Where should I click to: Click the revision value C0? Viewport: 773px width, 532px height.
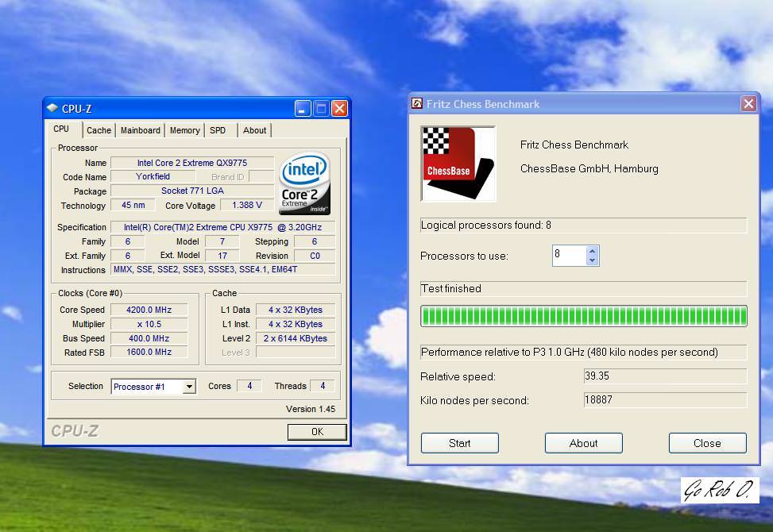[x=315, y=256]
